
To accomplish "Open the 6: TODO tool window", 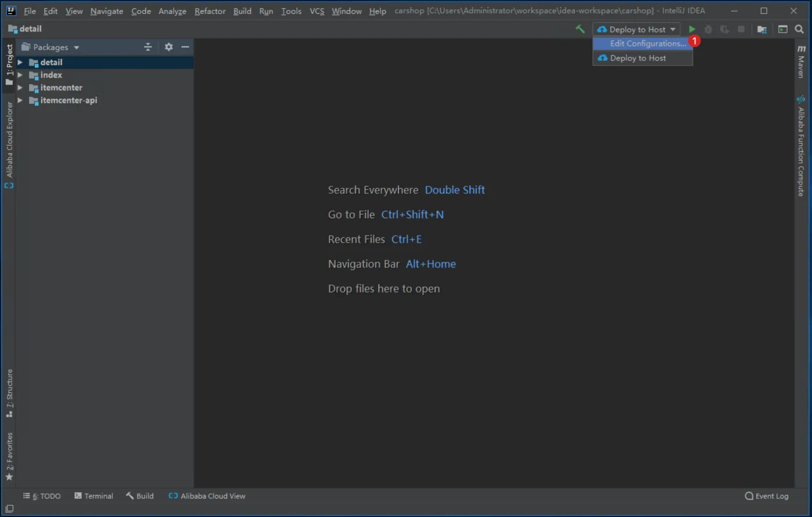I will pos(42,496).
